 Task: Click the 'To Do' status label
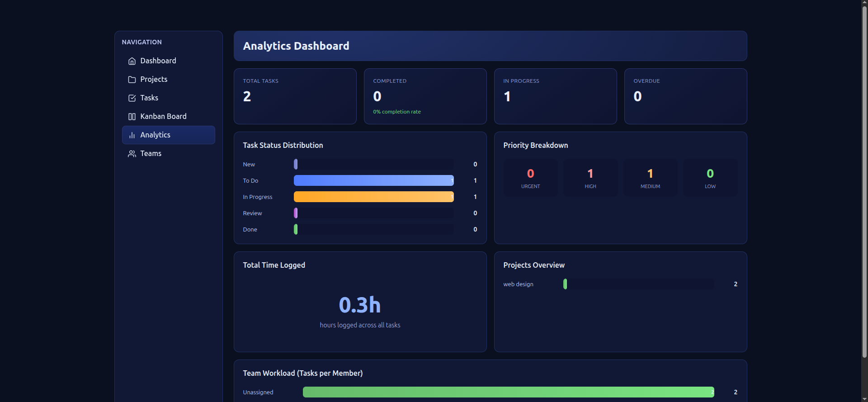click(250, 180)
